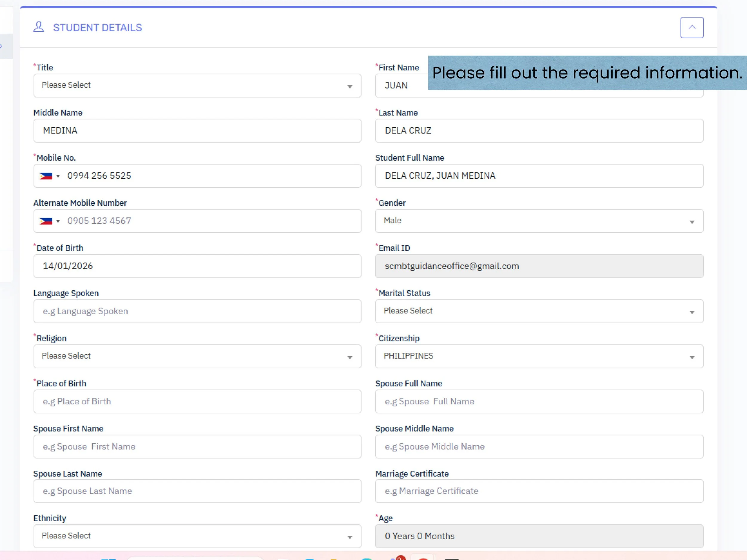Open the Ethnicity dropdown
747x560 pixels.
197,536
